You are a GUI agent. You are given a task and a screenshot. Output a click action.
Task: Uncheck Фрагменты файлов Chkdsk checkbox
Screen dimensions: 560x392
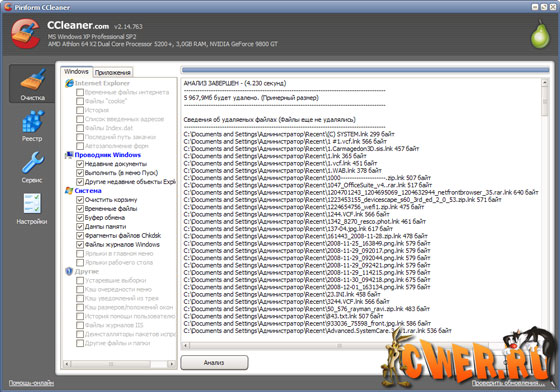pos(80,236)
